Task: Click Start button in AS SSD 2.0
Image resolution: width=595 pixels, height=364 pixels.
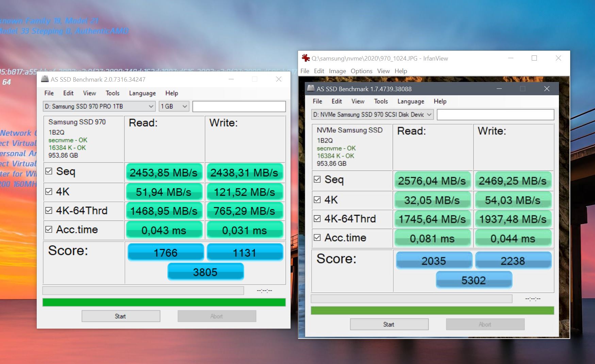Action: pos(121,316)
